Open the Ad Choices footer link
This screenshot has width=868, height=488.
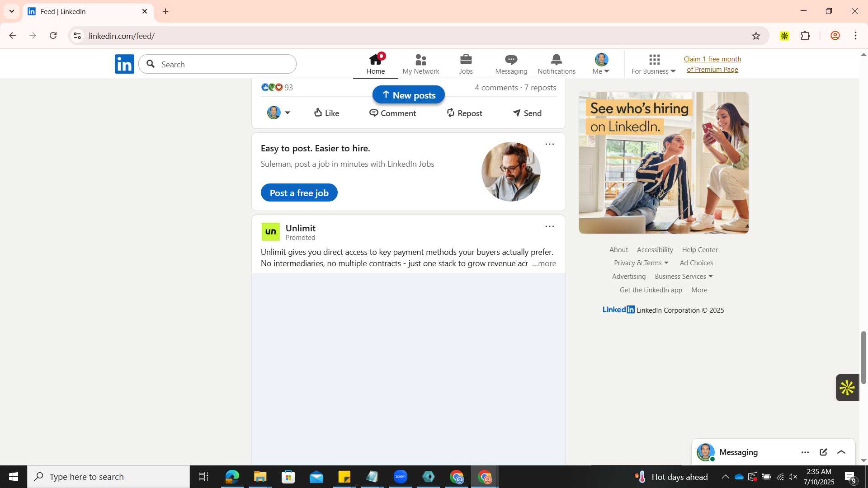coord(696,263)
